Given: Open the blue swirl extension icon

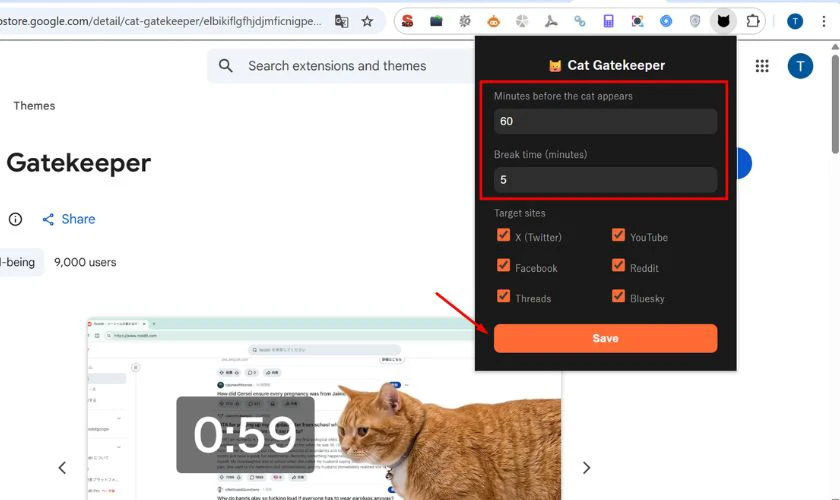Looking at the screenshot, I should coord(666,21).
